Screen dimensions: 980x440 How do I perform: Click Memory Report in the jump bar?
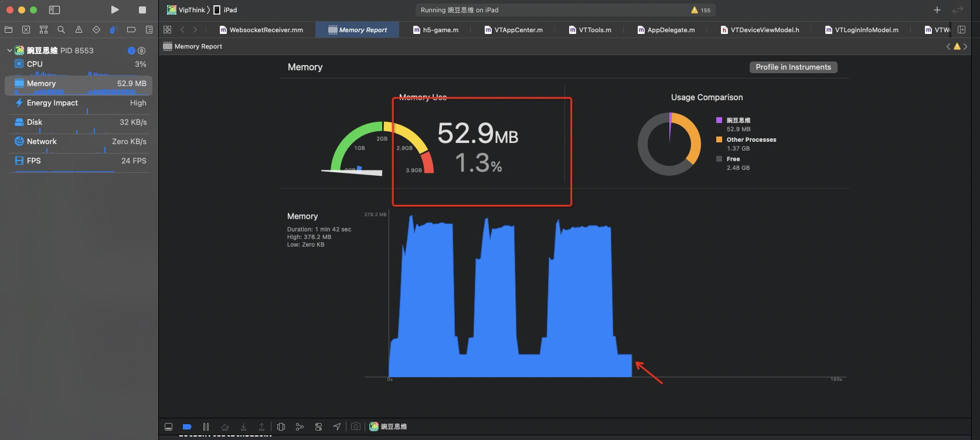point(193,46)
